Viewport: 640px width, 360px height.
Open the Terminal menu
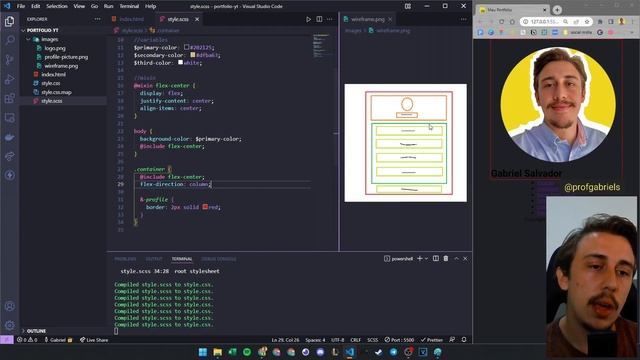129,6
